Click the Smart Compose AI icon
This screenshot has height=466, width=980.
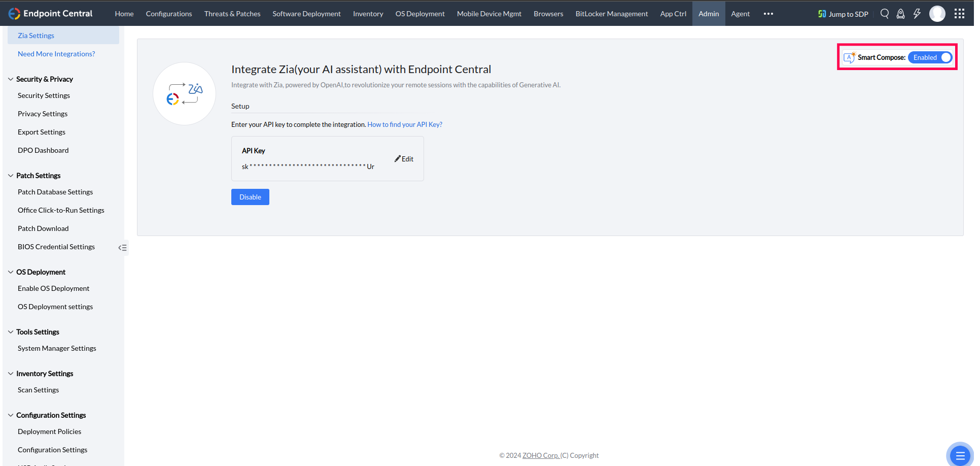click(x=849, y=57)
